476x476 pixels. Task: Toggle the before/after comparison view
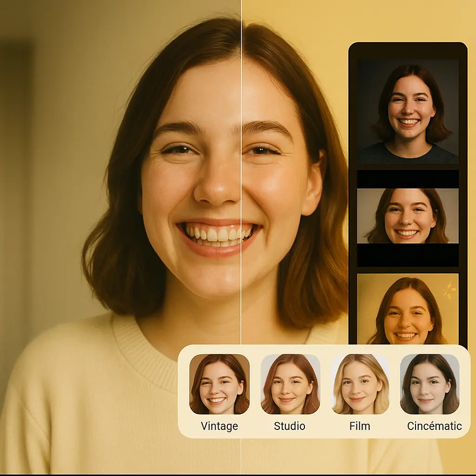click(x=242, y=186)
